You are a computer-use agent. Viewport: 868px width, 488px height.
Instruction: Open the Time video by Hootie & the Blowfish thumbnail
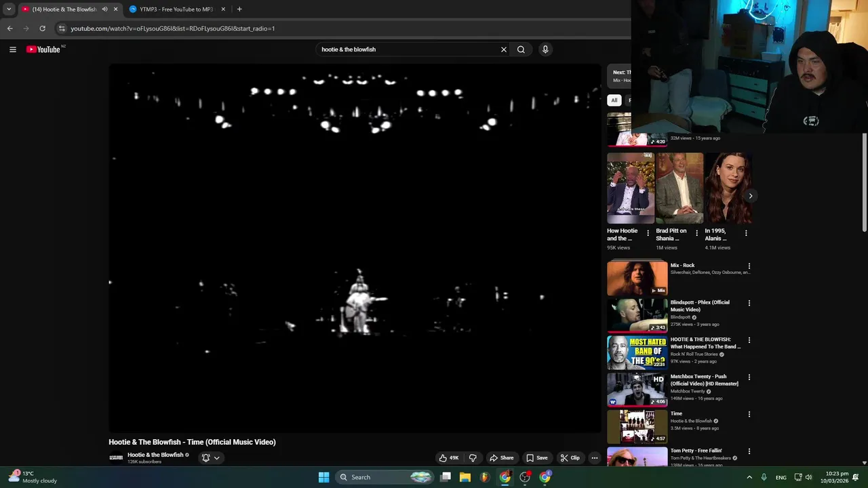[x=637, y=426]
